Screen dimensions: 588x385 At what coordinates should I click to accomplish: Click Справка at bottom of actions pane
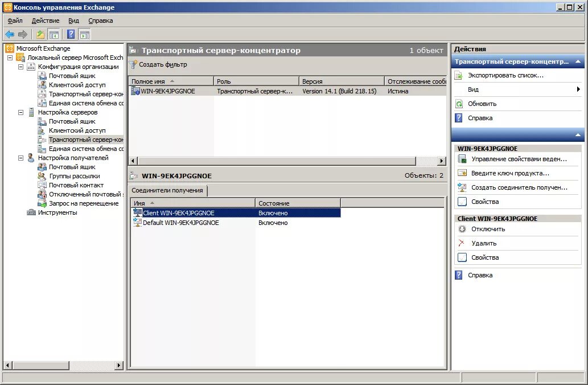(x=480, y=275)
